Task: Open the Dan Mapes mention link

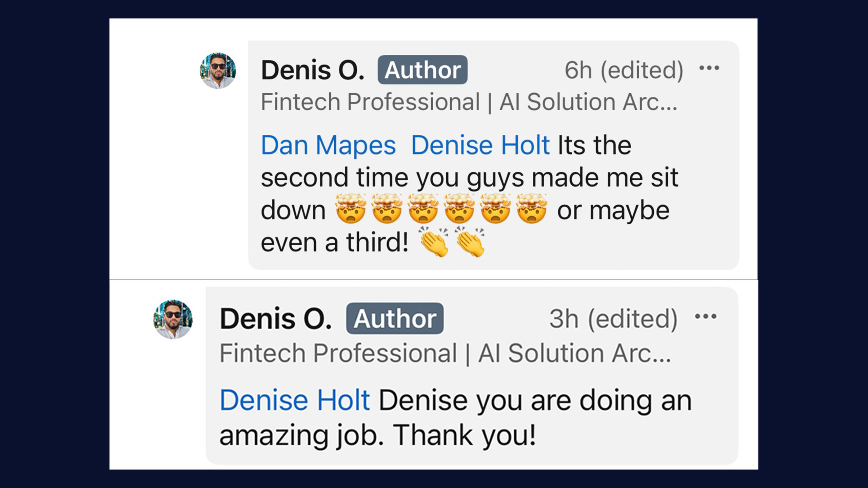Action: 328,145
